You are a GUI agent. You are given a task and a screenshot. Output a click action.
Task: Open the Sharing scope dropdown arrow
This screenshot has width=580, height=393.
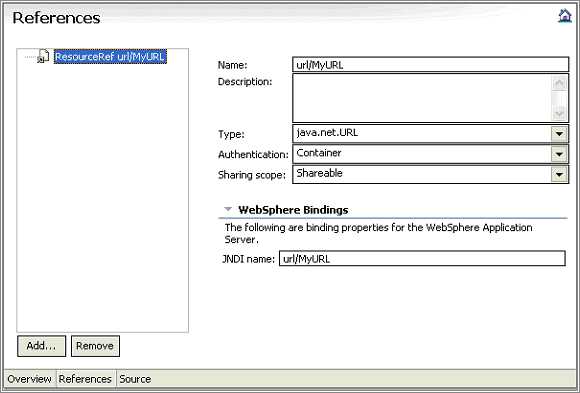pos(559,174)
